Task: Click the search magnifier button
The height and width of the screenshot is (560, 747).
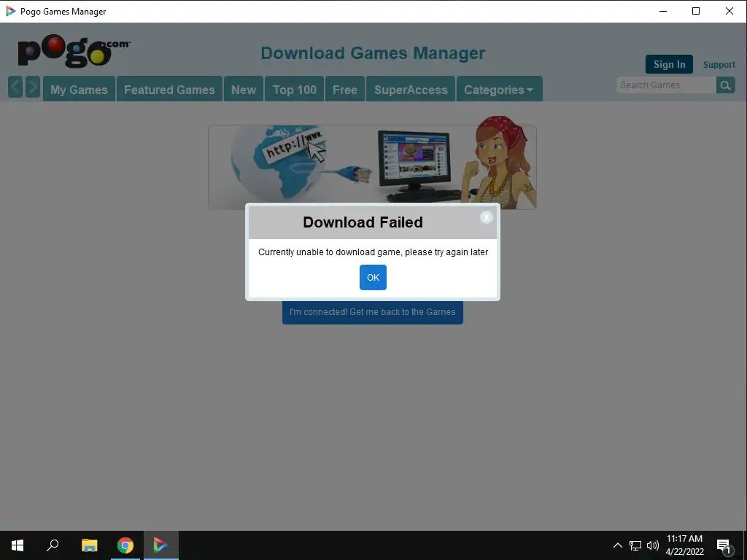Action: [726, 85]
